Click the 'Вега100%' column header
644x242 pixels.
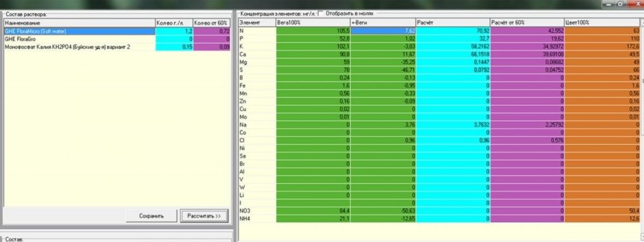click(x=314, y=23)
